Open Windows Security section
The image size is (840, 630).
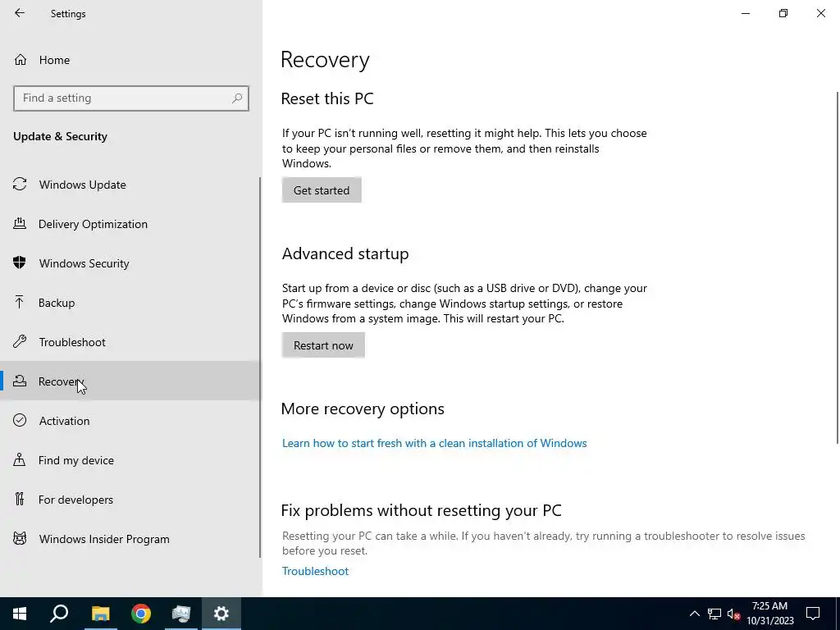click(130, 263)
